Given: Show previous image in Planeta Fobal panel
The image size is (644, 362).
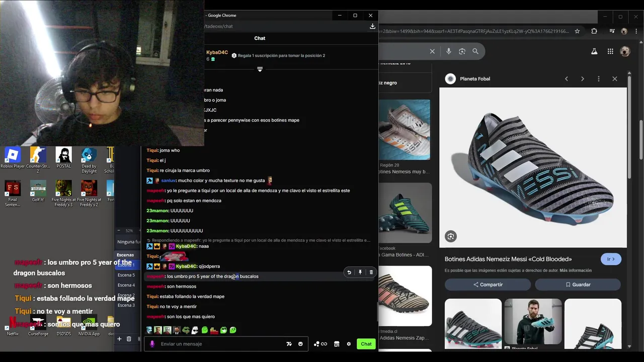Looking at the screenshot, I should pyautogui.click(x=567, y=79).
